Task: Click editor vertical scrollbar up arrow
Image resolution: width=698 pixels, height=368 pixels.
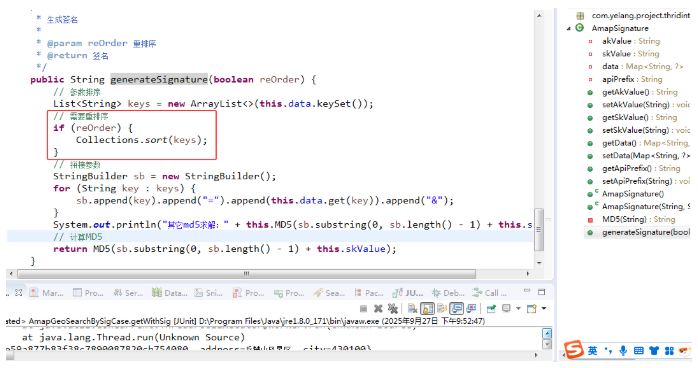Action: point(539,16)
